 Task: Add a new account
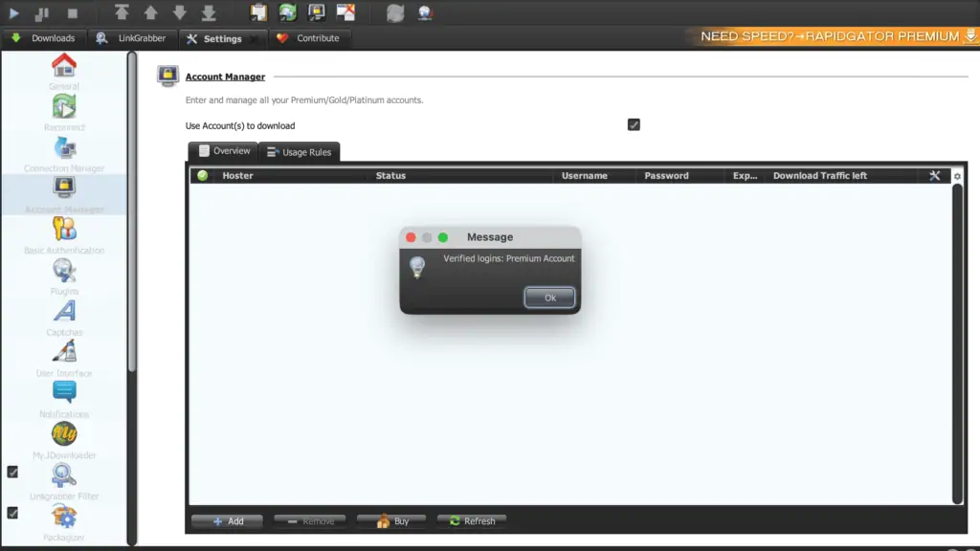point(228,521)
